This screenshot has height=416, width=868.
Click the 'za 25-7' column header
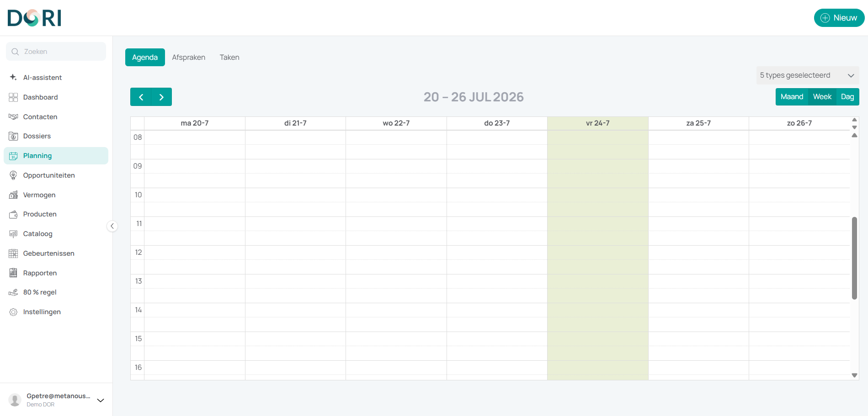pos(698,123)
